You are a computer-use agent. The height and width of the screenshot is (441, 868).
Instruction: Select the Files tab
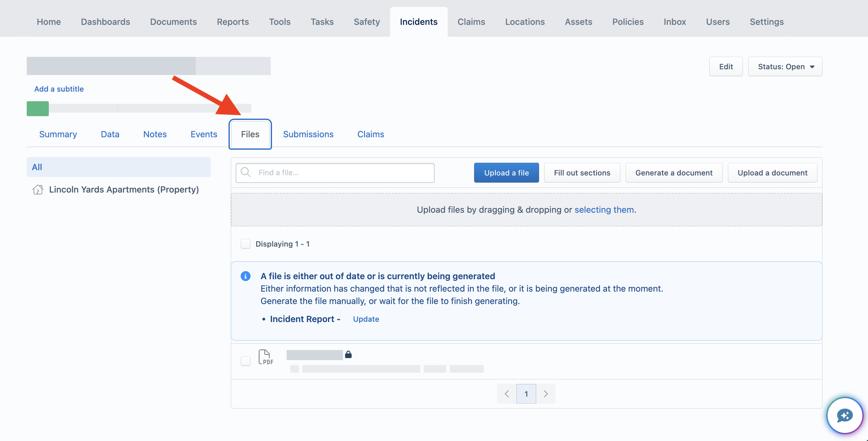250,134
